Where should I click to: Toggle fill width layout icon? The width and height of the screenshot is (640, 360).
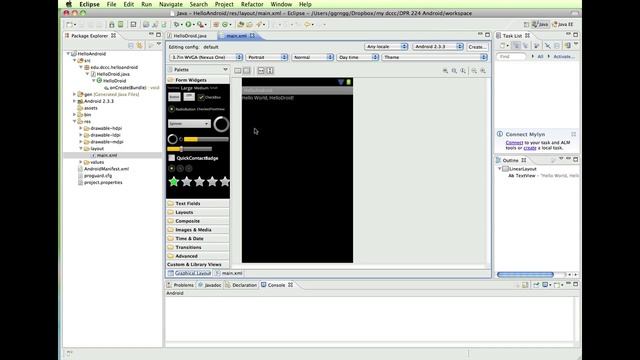[x=261, y=71]
